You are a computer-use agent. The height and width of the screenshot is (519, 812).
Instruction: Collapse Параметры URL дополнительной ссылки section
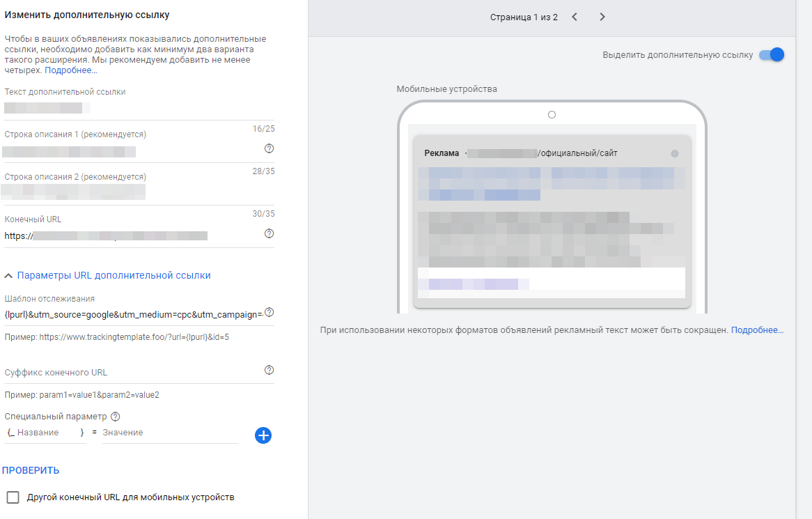[107, 276]
